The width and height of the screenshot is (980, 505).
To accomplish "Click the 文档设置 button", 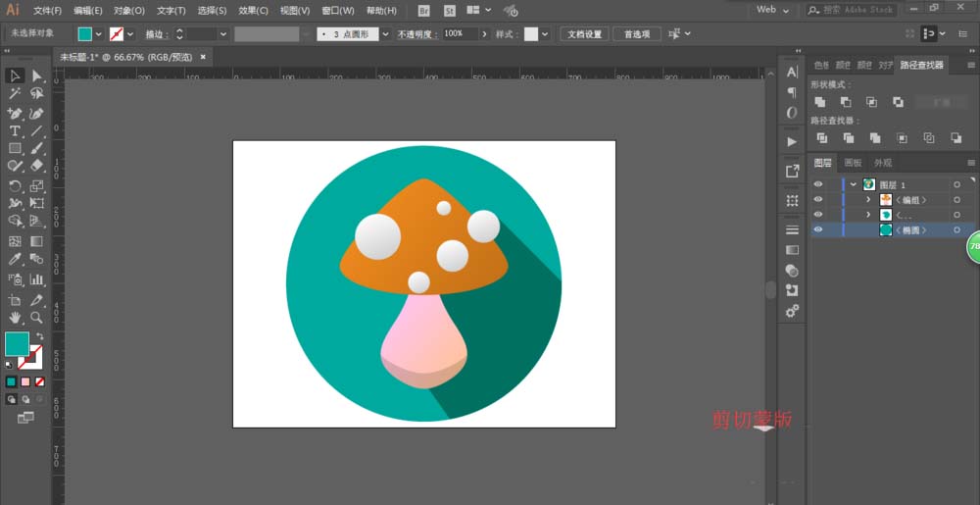I will coord(586,34).
